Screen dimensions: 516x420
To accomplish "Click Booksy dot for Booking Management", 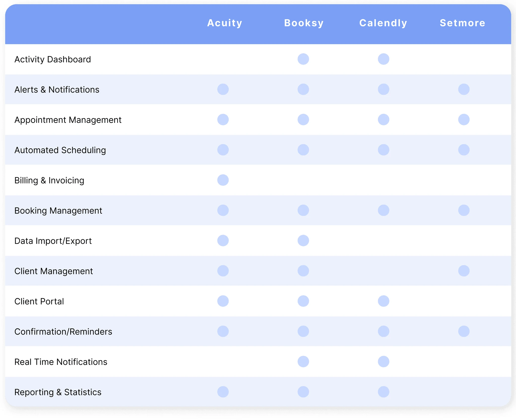I will [303, 210].
